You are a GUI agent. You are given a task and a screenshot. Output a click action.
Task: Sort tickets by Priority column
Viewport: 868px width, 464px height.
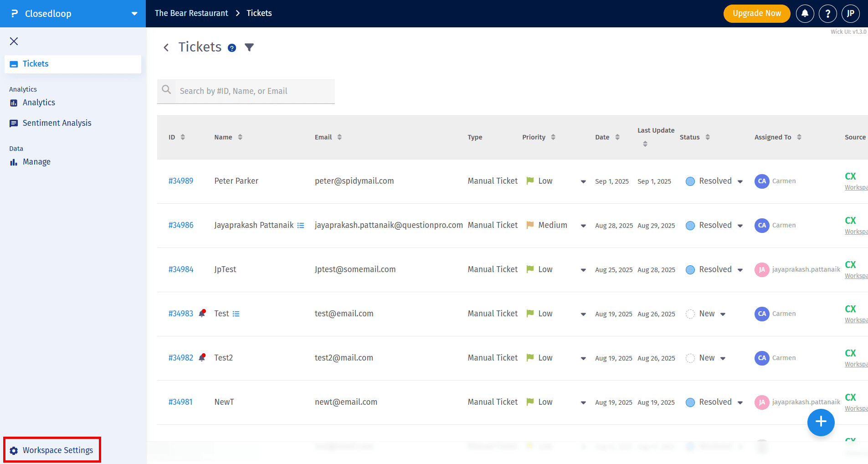coord(553,137)
